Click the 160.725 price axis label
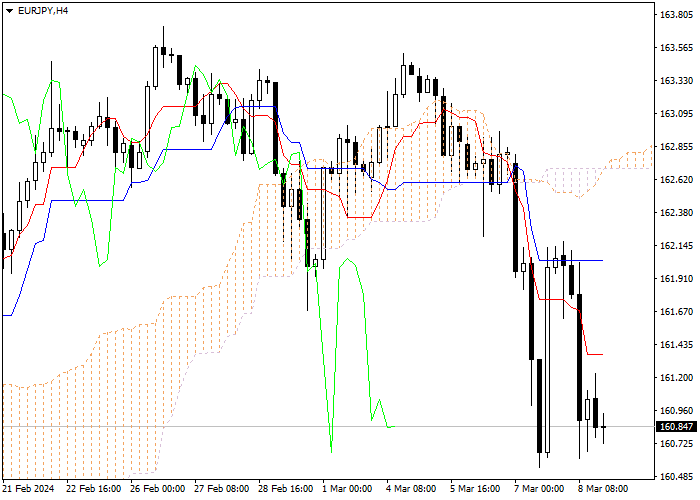 pos(676,444)
